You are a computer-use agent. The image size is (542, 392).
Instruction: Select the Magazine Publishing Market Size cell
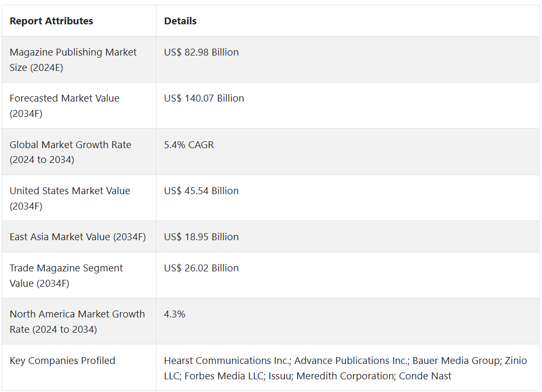(x=73, y=60)
